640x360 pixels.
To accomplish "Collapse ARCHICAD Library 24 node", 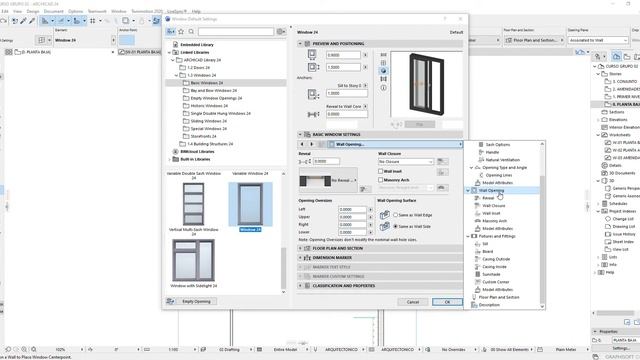I will coord(173,60).
